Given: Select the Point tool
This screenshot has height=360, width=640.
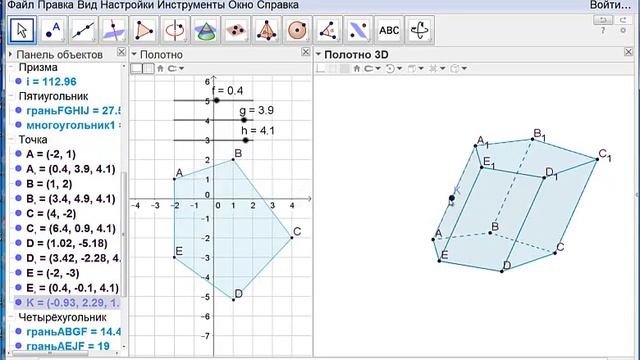Looking at the screenshot, I should 53,30.
